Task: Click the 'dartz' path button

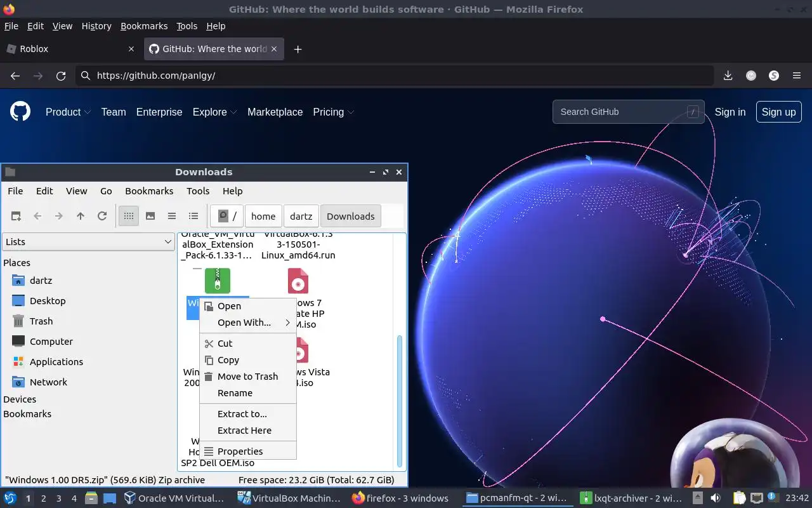Action: pos(301,216)
